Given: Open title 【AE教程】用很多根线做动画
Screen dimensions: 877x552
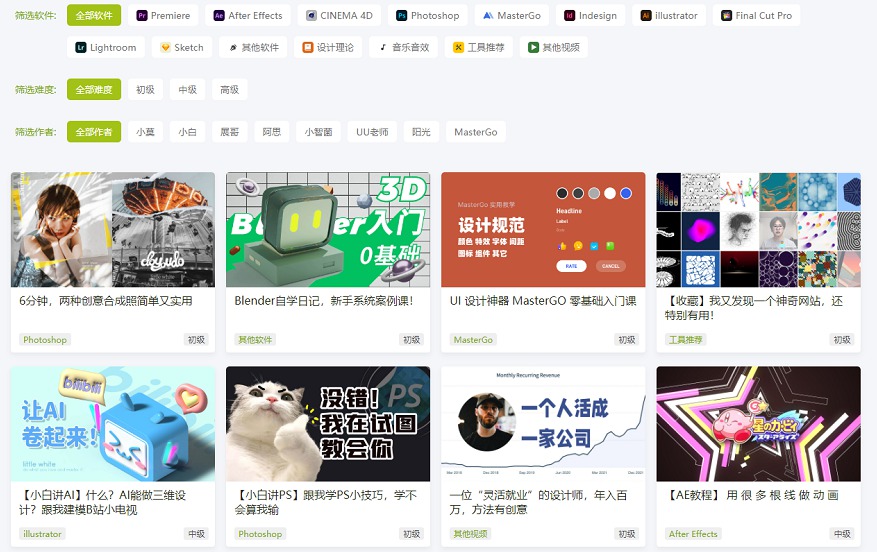Looking at the screenshot, I should pos(752,495).
